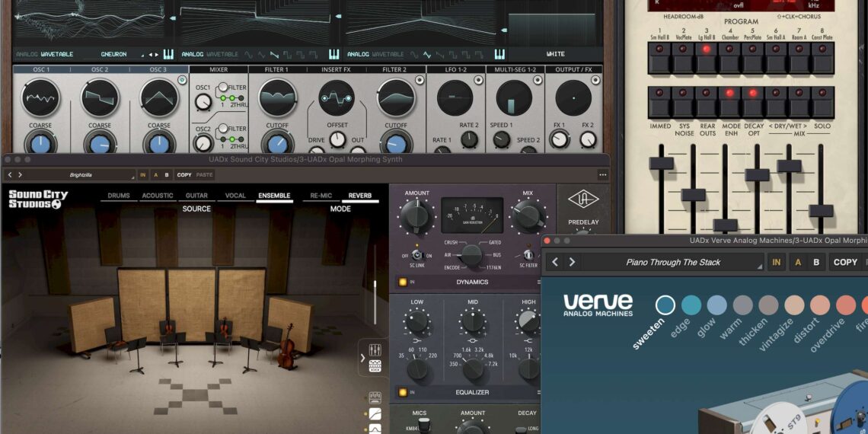Go to the next preset in Verve

pyautogui.click(x=572, y=262)
